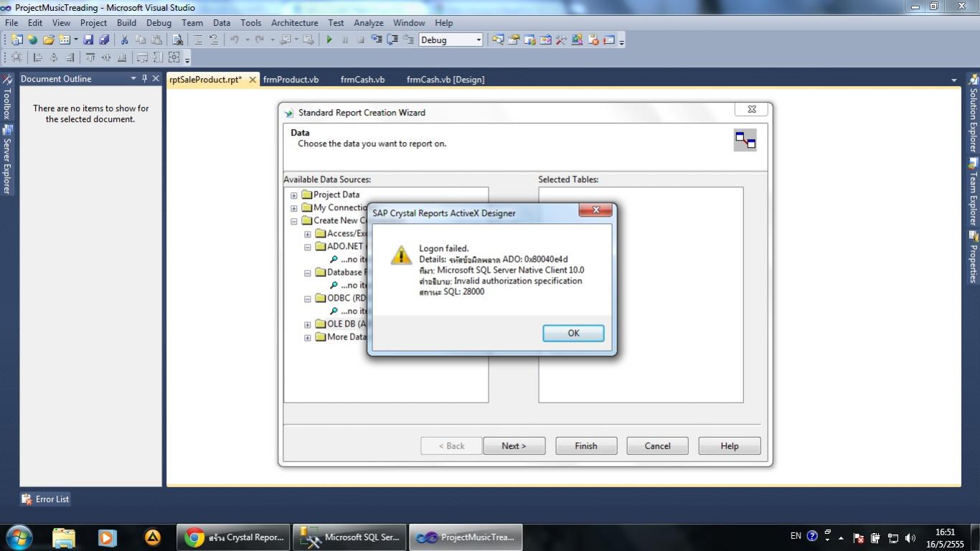Click the New Project toolbar icon
Viewport: 980px width, 551px height.
click(17, 40)
